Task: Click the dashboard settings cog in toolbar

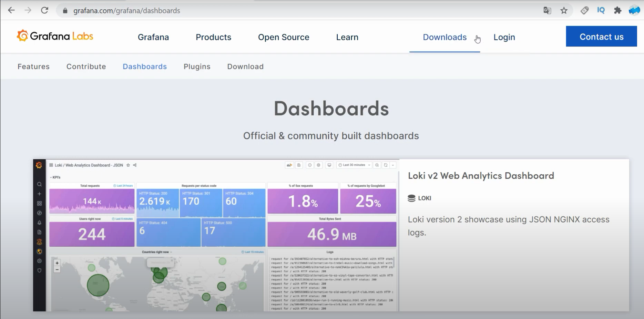Action: tap(318, 165)
